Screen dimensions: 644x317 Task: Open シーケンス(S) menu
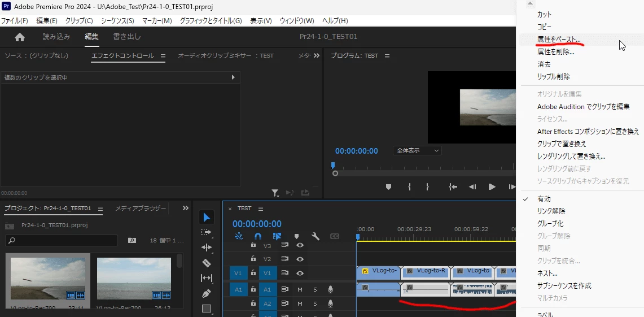pos(117,21)
